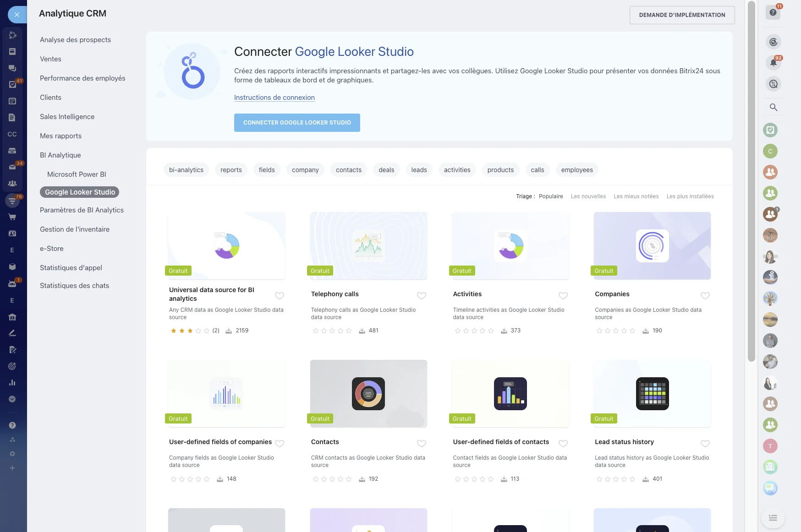Open the help question mark icon

click(x=773, y=13)
